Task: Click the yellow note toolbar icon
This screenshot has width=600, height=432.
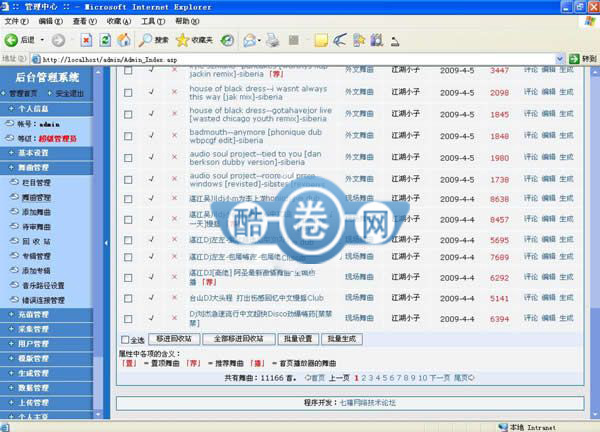Action: click(x=321, y=40)
